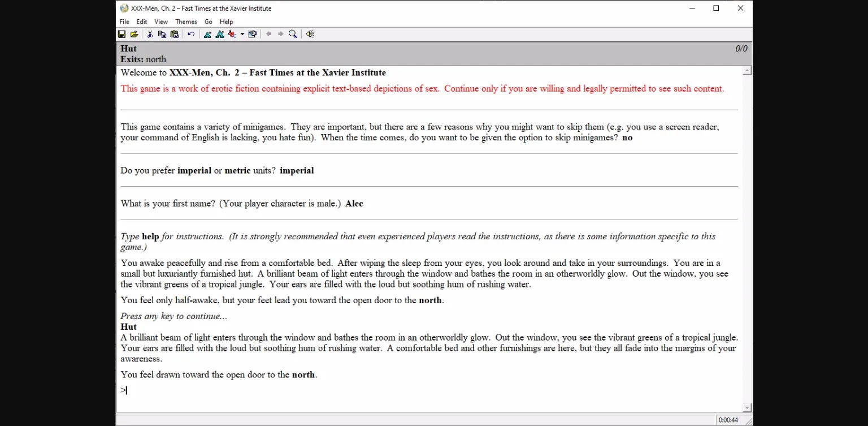This screenshot has height=426, width=868.
Task: Open the Find magnifying glass tool
Action: pos(293,34)
